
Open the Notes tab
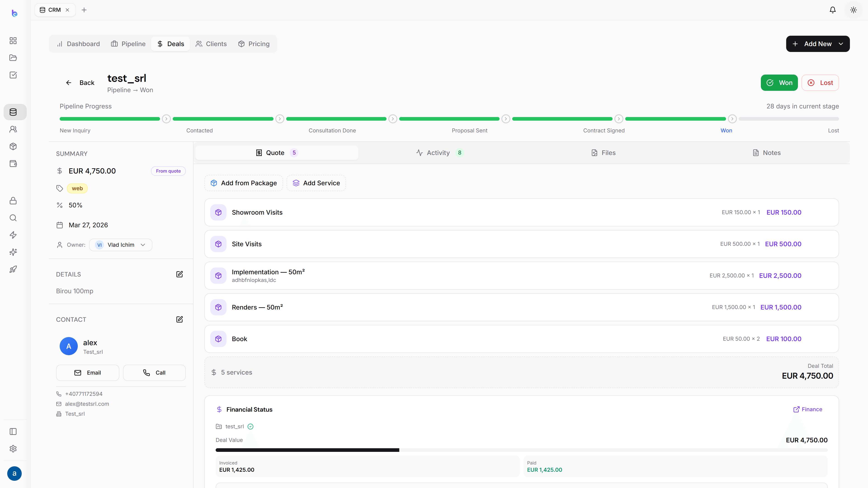[767, 153]
